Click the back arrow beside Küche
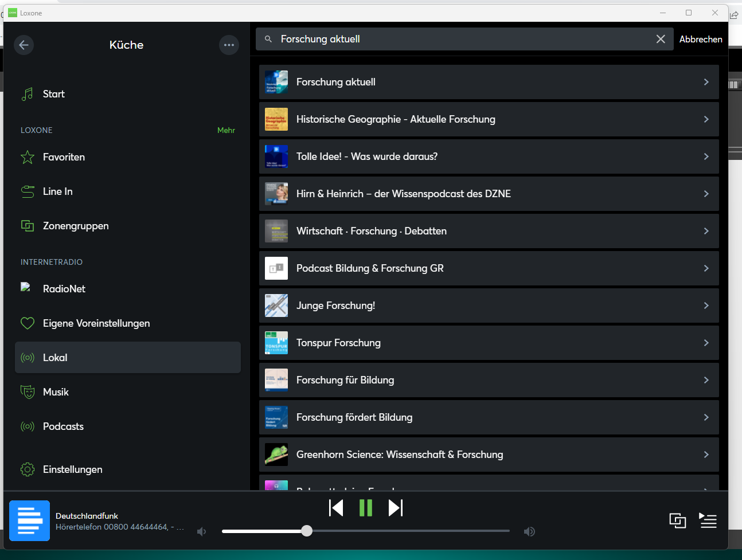742x560 pixels. (x=24, y=45)
